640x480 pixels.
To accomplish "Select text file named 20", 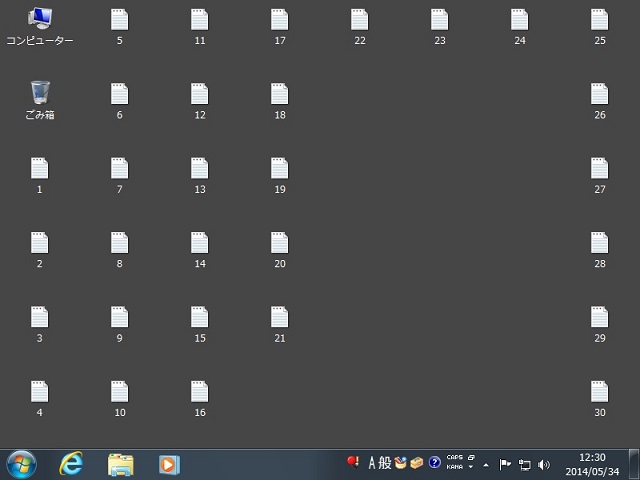I will pos(280,250).
